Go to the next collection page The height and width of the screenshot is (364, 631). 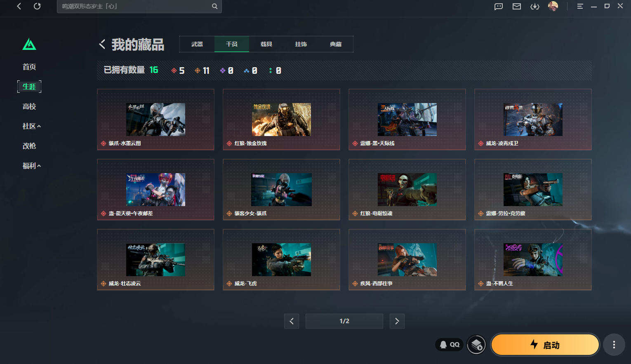coord(397,321)
